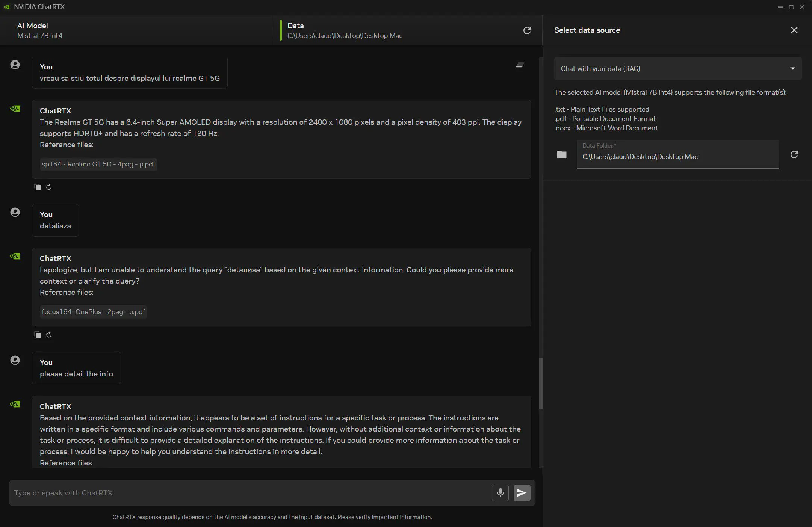Expand the 'Chat with your data (RAG)' dropdown
812x527 pixels.
coord(678,69)
